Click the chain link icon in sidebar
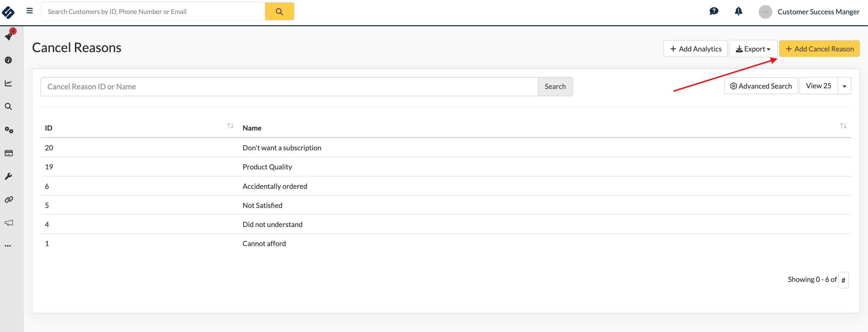The image size is (868, 332). 9,199
